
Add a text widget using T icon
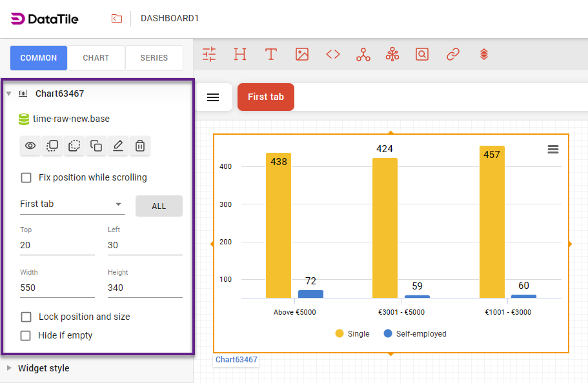[x=271, y=54]
